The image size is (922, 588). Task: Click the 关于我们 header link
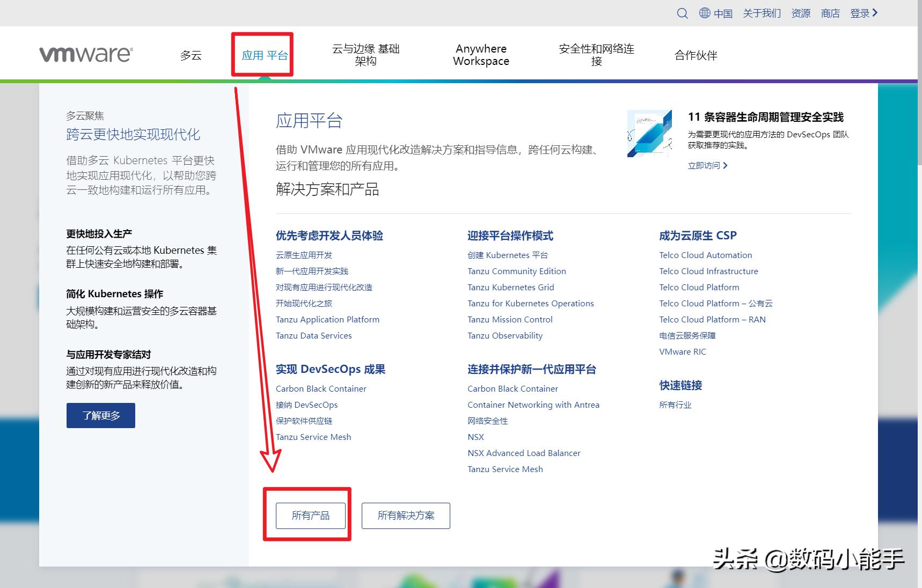pos(762,13)
